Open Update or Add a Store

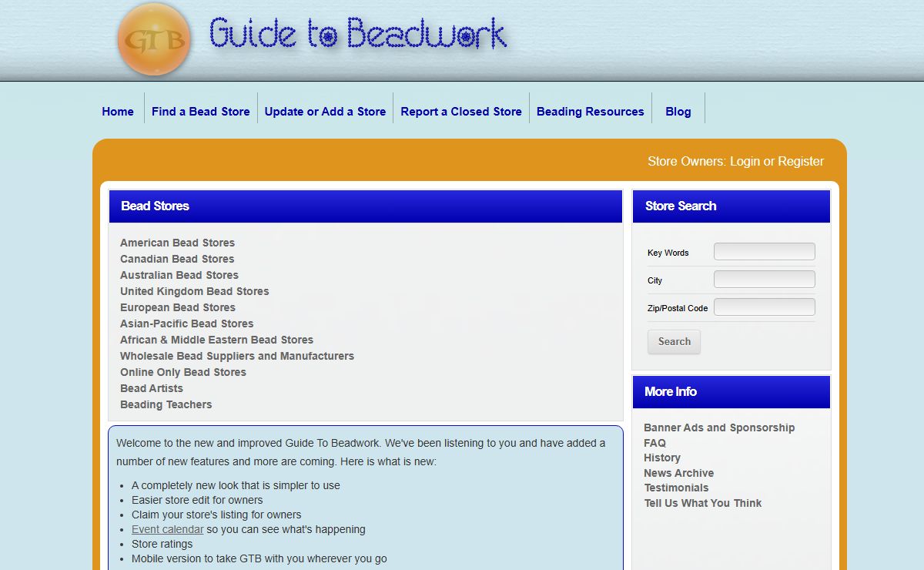(x=325, y=112)
